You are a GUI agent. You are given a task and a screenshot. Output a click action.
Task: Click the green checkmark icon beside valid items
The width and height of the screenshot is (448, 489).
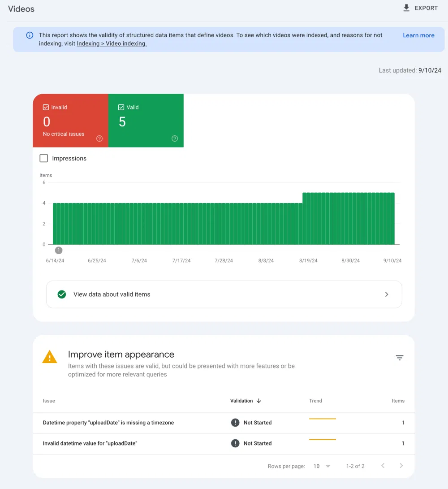pos(62,294)
